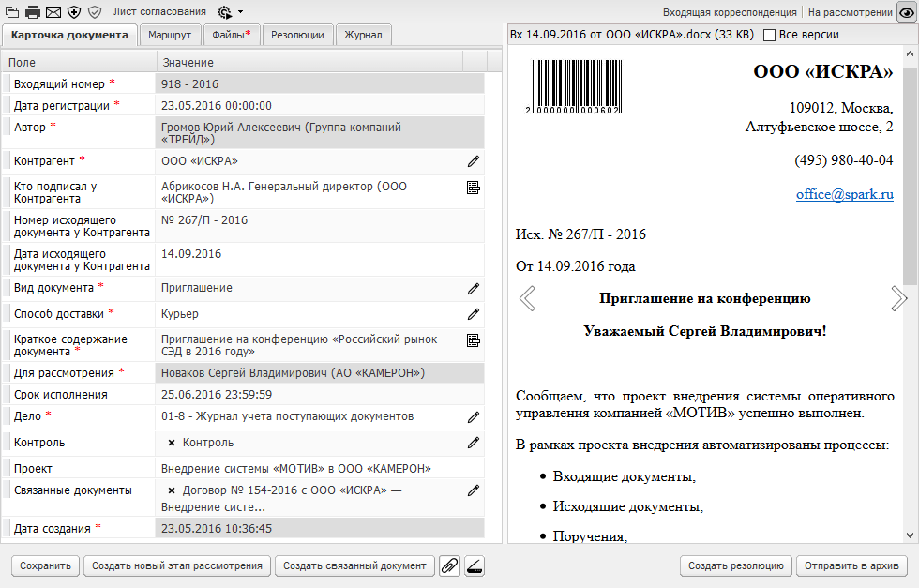Image resolution: width=919 pixels, height=588 pixels.
Task: Open the Лист согласования link
Action: [159, 12]
